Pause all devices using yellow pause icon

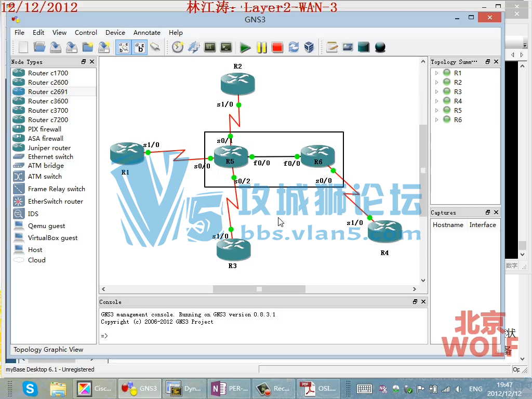click(x=261, y=48)
